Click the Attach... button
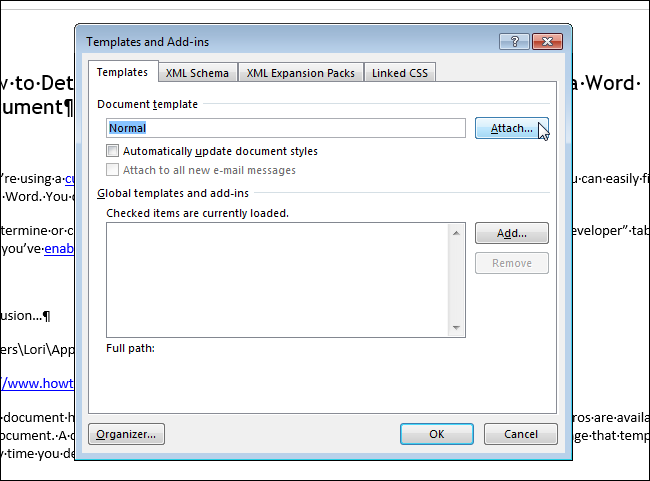Image resolution: width=650 pixels, height=481 pixels. pos(512,128)
